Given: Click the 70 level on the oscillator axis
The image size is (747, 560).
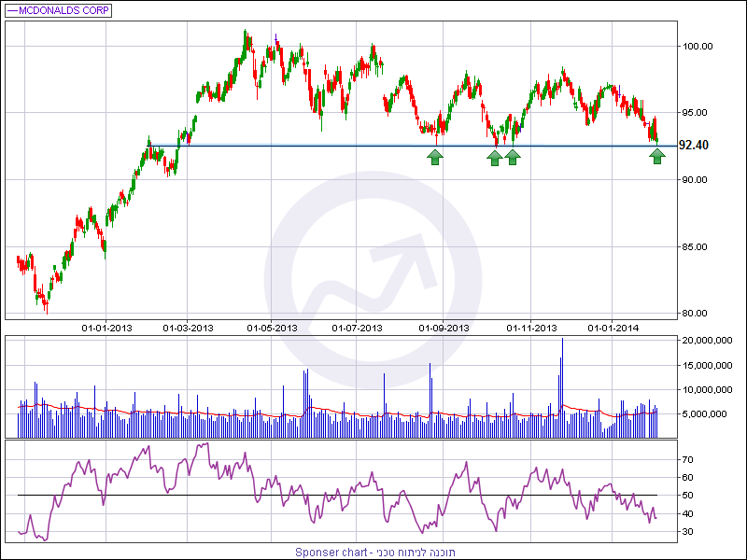Looking at the screenshot, I should click(x=686, y=459).
